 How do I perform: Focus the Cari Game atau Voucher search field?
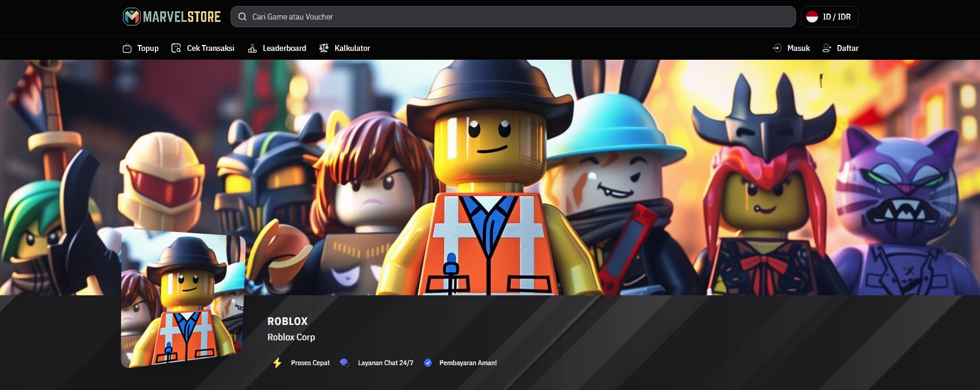point(513,17)
